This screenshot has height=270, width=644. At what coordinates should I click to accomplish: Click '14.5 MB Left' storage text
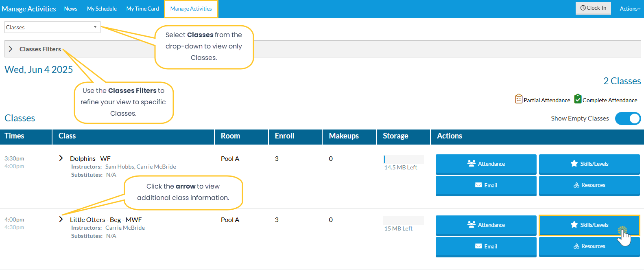[401, 167]
